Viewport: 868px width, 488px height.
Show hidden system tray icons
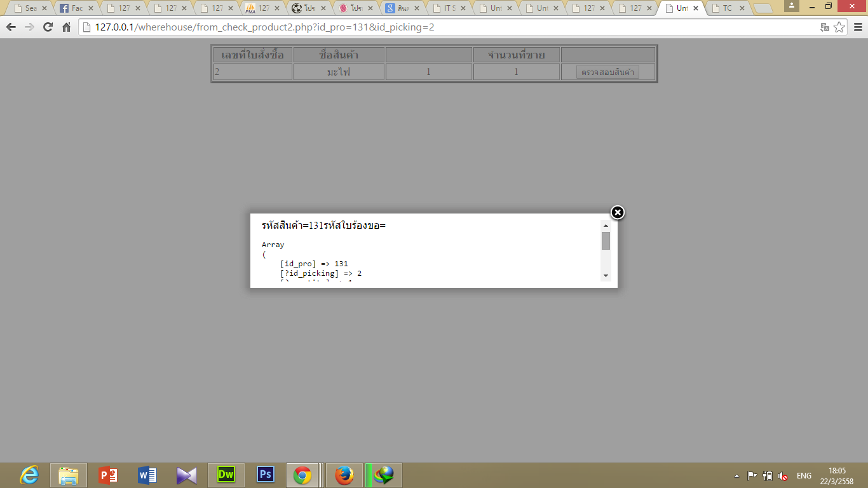click(736, 476)
